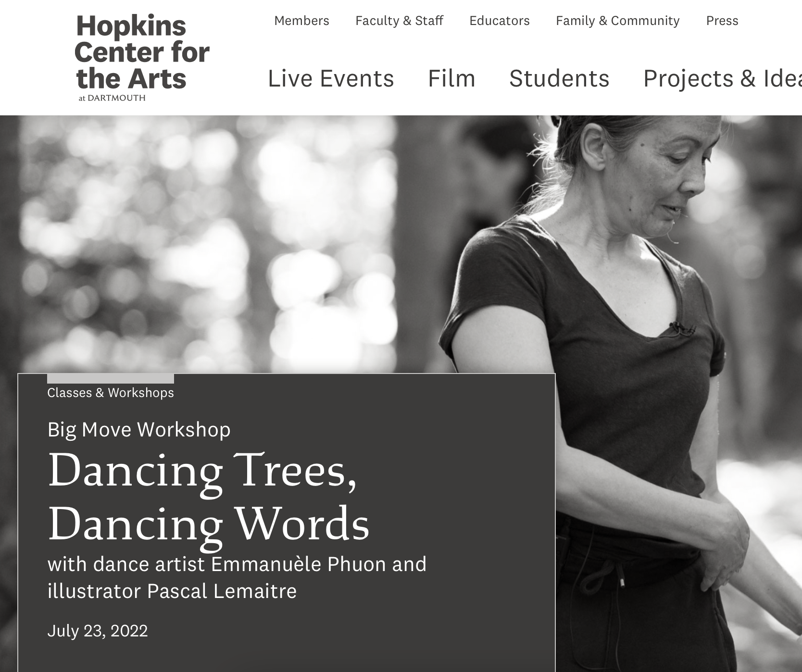The width and height of the screenshot is (802, 672).
Task: Click the Dancing Trees, Dancing Words title
Action: tap(208, 497)
